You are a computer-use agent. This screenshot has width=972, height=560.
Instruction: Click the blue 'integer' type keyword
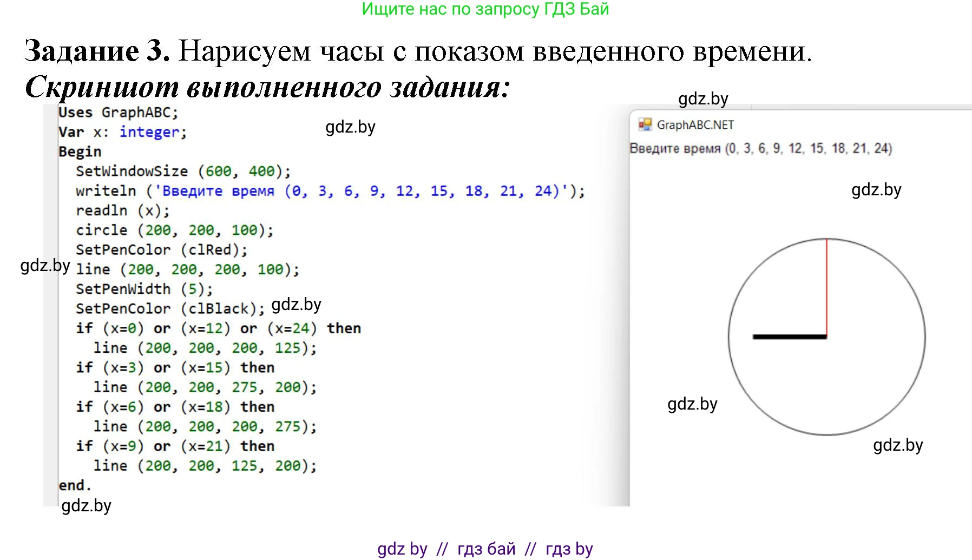point(149,132)
